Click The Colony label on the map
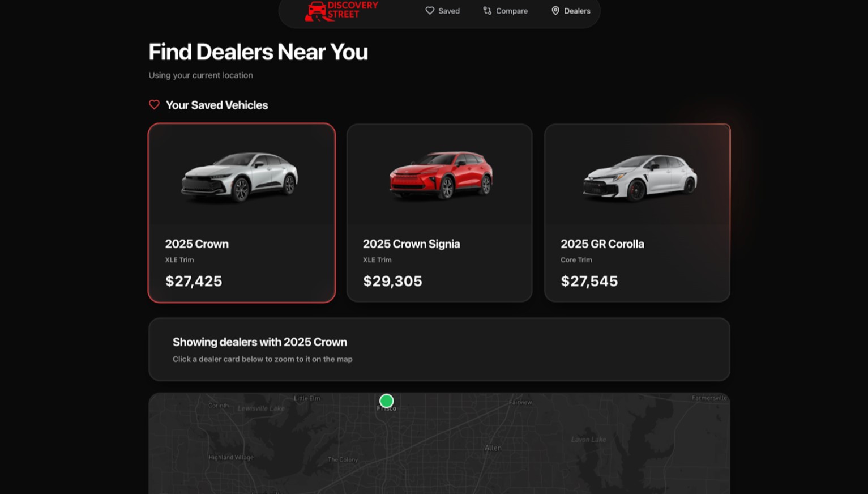 tap(343, 459)
